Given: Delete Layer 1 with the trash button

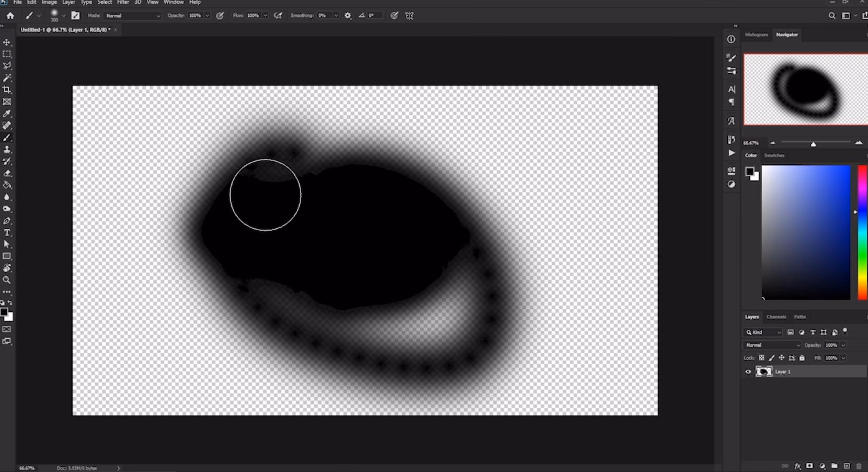Looking at the screenshot, I should 858,466.
